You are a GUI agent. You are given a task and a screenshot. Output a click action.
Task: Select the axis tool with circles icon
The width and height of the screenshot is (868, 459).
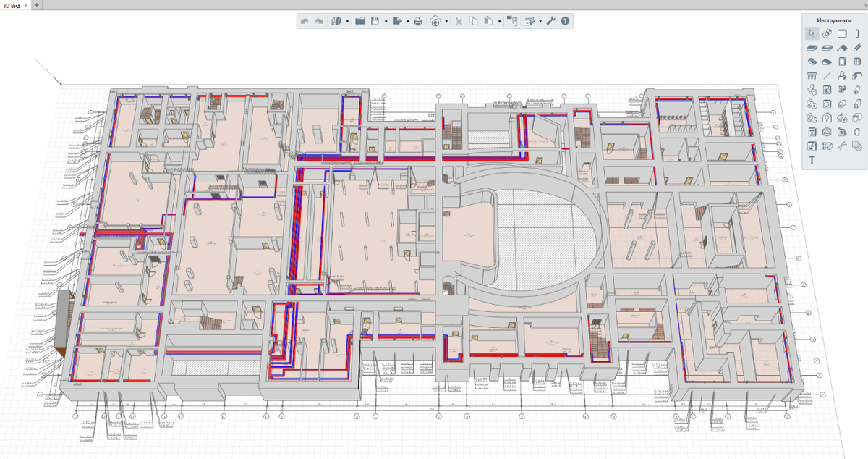click(827, 33)
